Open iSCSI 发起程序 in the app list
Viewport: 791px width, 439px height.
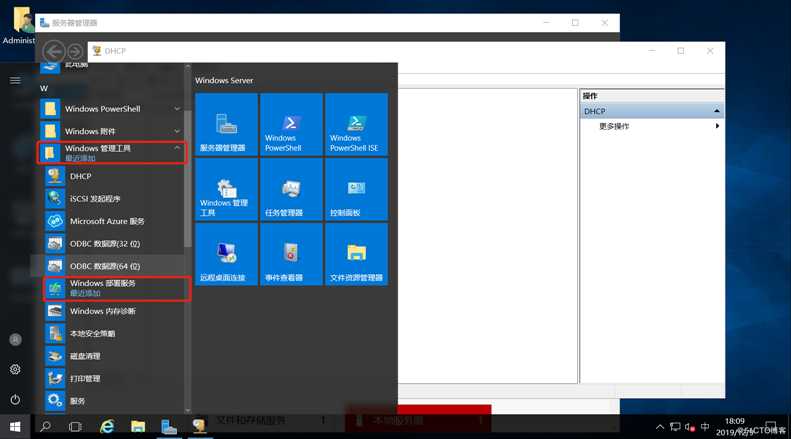pos(112,199)
